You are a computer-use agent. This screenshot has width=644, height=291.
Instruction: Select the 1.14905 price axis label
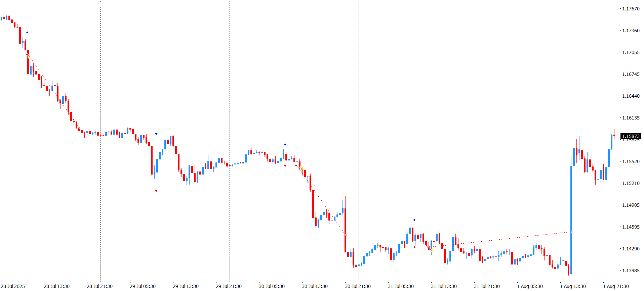point(631,205)
